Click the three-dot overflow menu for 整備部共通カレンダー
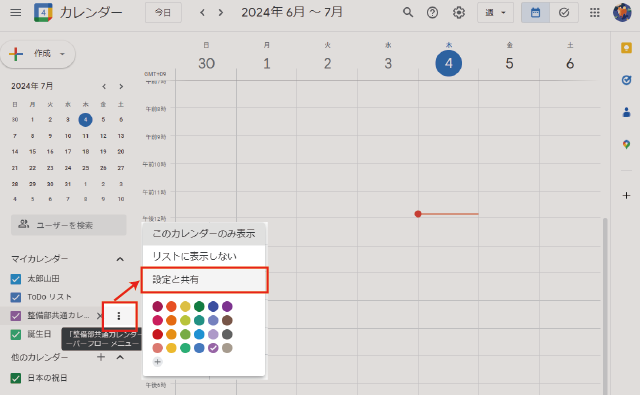Screen dimensions: 640x395 (x=119, y=316)
